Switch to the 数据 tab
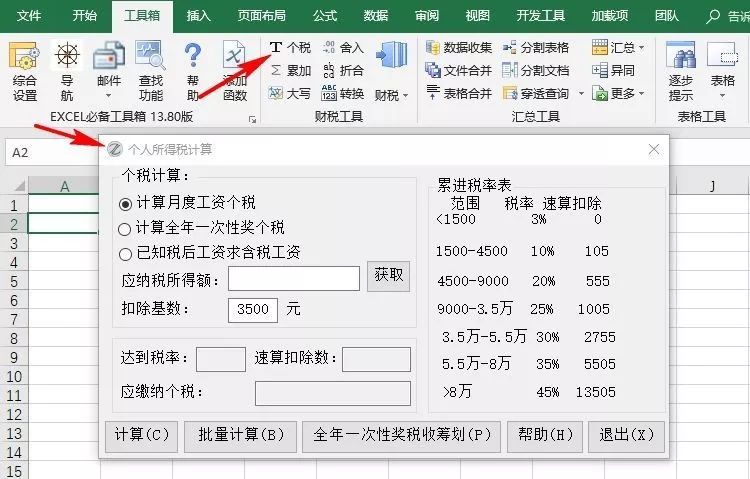 pyautogui.click(x=375, y=16)
